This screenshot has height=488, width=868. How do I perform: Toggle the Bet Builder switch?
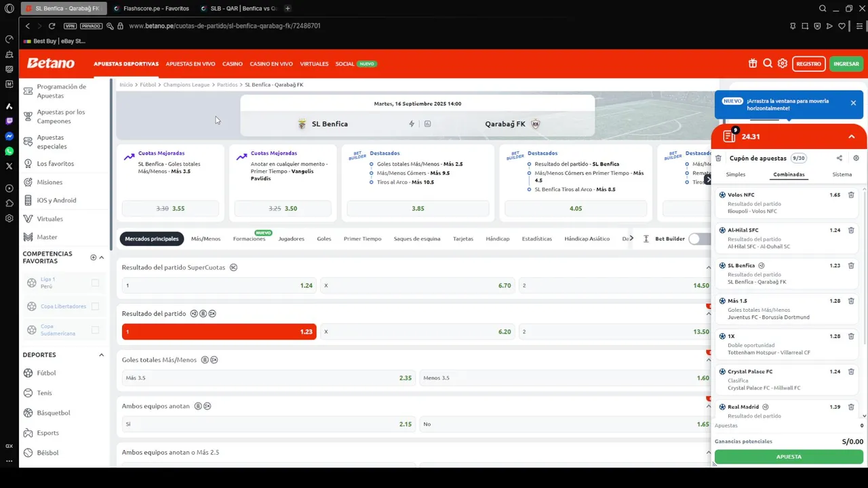point(699,239)
